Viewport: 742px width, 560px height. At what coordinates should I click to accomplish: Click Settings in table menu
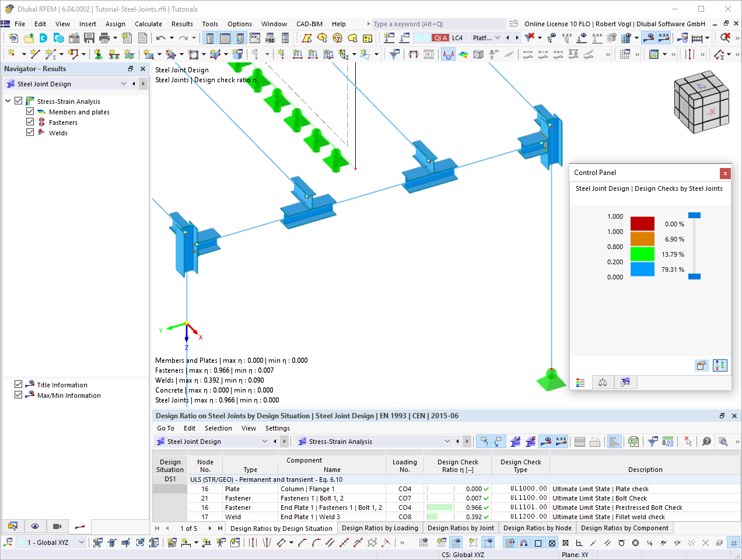(x=278, y=428)
